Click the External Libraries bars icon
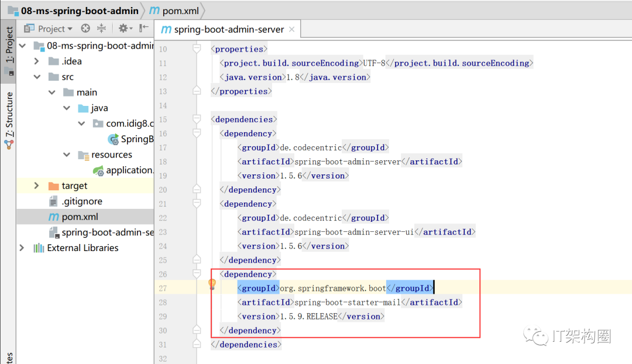This screenshot has width=632, height=364. pos(39,248)
